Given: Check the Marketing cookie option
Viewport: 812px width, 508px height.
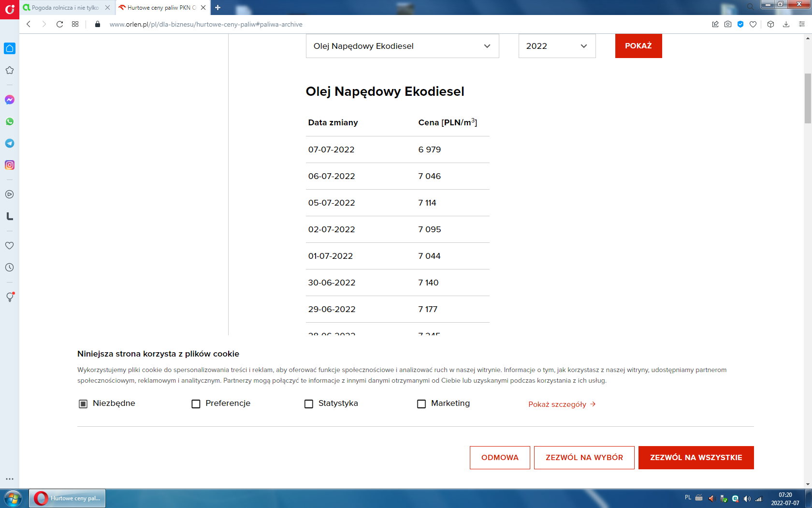Looking at the screenshot, I should point(421,404).
